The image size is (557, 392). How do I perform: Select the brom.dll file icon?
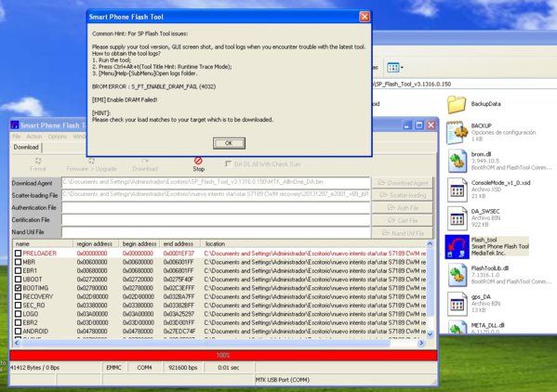458,161
